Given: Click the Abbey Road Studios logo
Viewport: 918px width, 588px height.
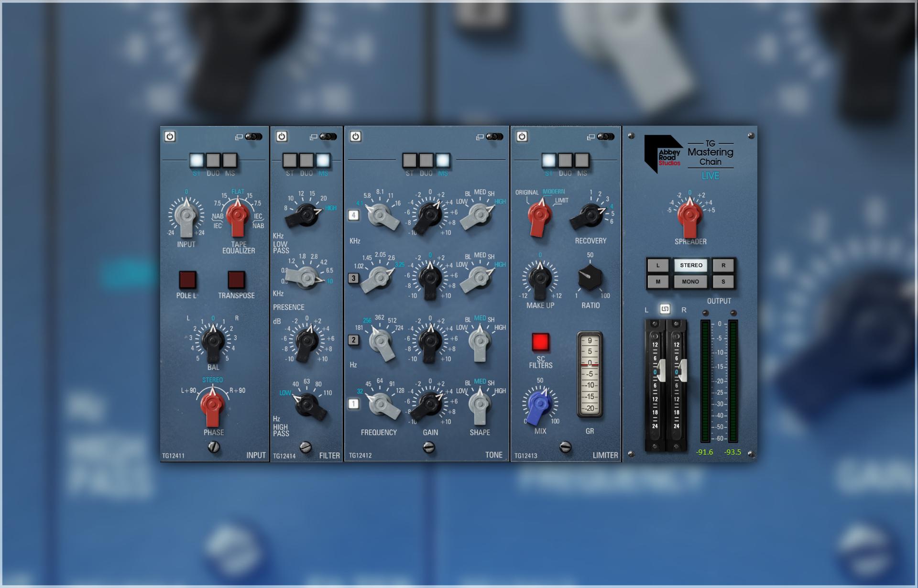Looking at the screenshot, I should (663, 154).
